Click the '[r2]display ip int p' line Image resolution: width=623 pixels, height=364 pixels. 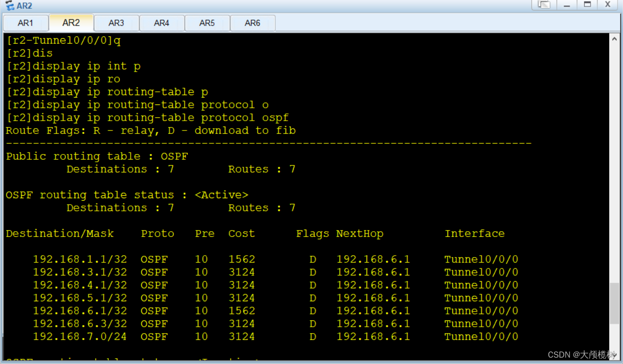(x=73, y=66)
